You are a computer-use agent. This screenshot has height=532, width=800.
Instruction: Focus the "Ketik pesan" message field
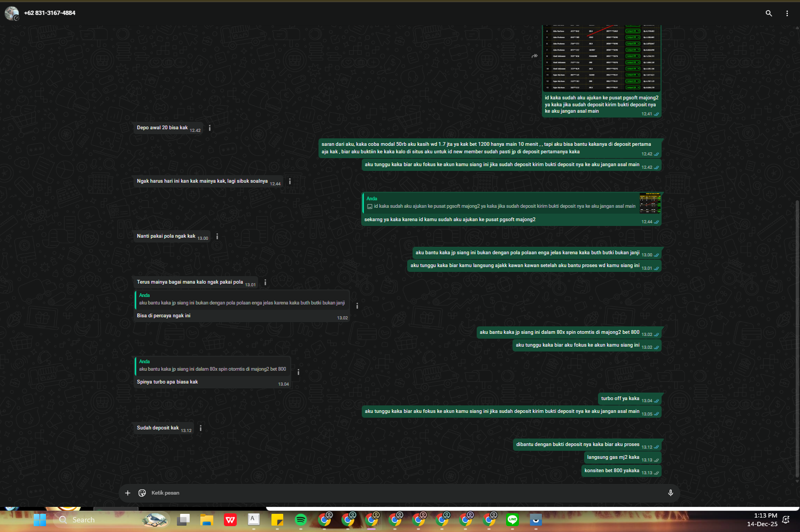point(406,493)
